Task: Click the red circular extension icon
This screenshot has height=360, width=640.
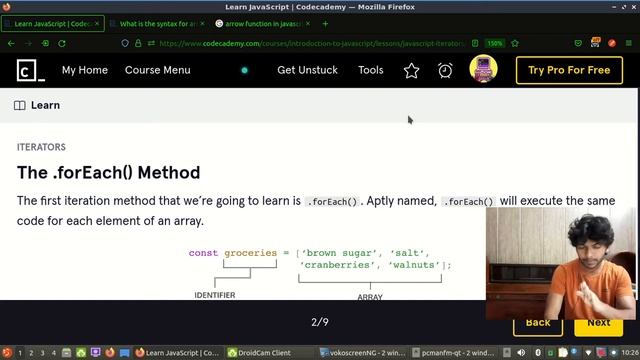Action: (x=612, y=43)
